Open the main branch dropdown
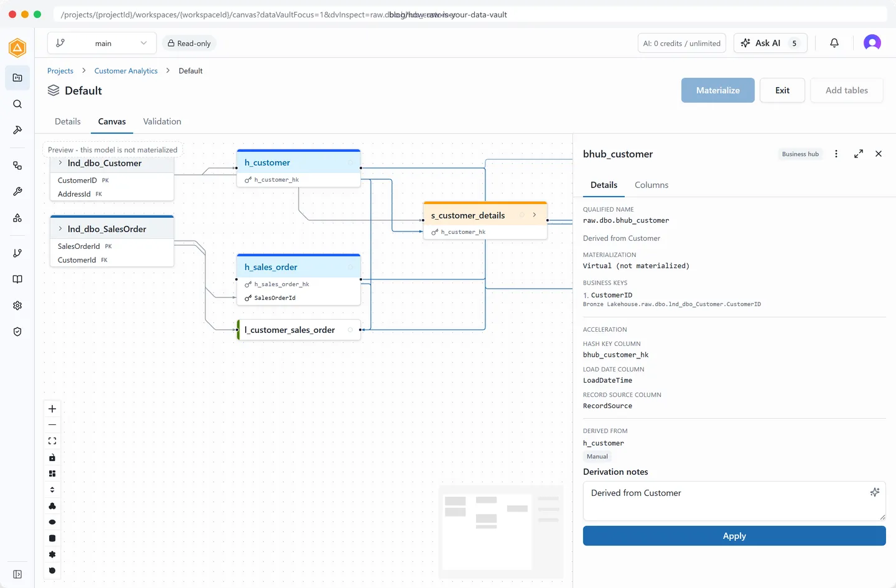The height and width of the screenshot is (588, 896). tap(102, 43)
